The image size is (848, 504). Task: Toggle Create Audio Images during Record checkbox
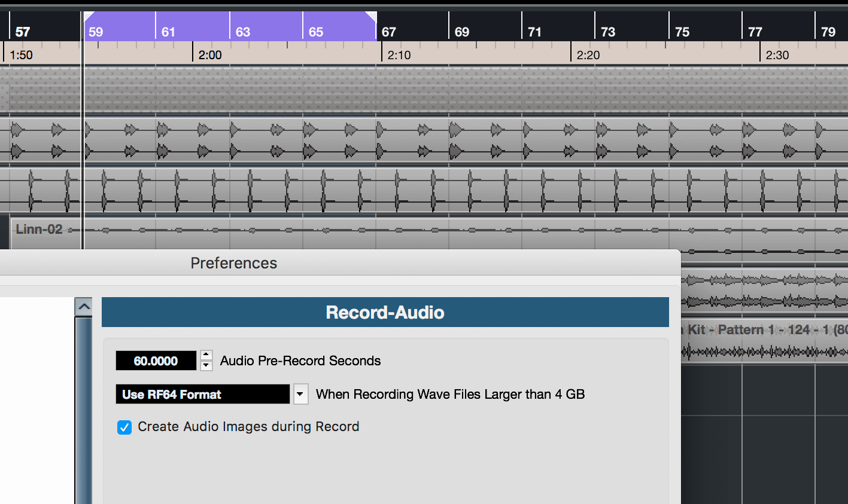[124, 427]
